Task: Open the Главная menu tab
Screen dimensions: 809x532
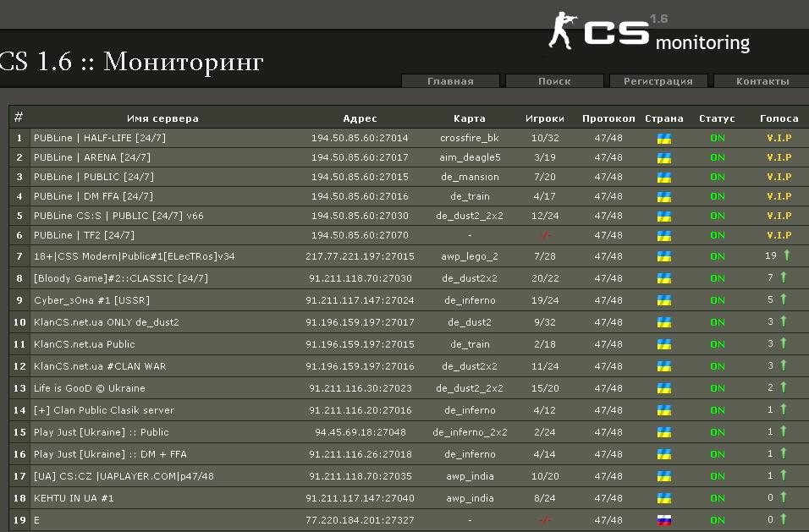Action: coord(450,81)
